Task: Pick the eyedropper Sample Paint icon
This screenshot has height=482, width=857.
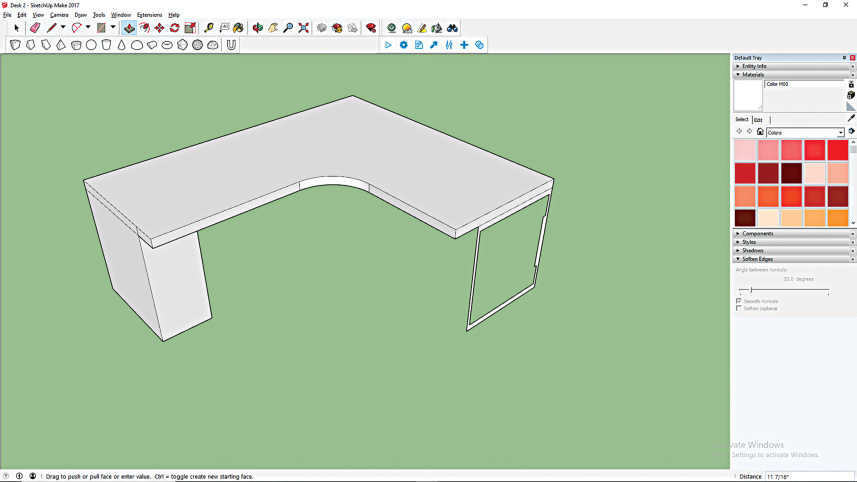Action: coord(851,118)
